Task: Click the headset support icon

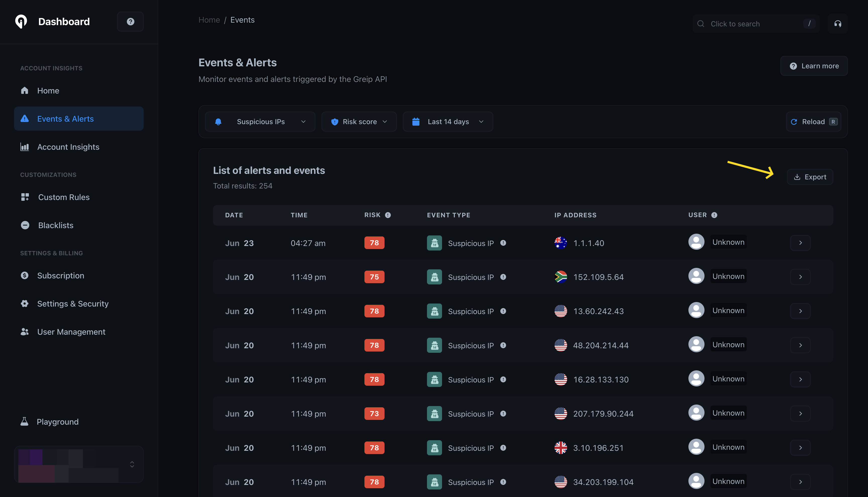Action: tap(838, 24)
